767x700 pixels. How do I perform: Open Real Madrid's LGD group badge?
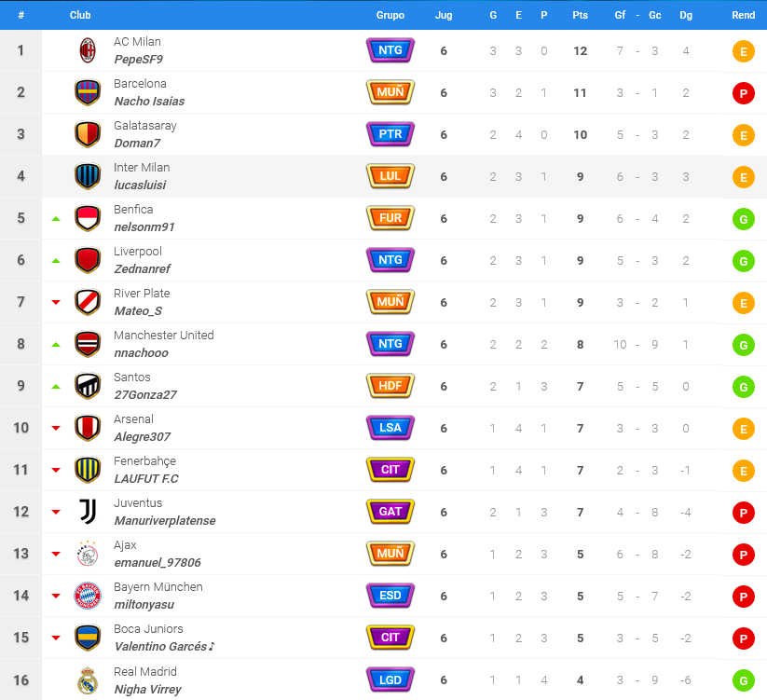click(390, 679)
